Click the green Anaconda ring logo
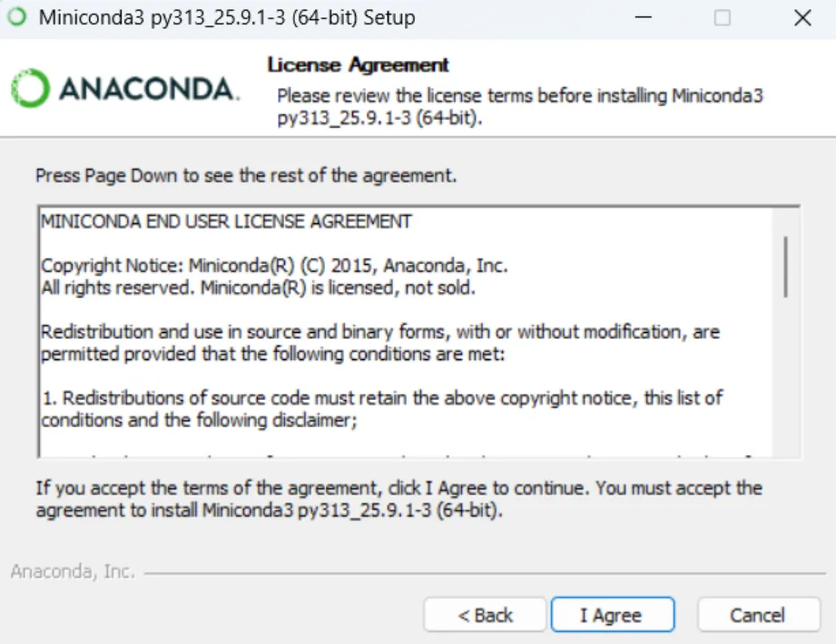The height and width of the screenshot is (644, 836). (x=29, y=89)
